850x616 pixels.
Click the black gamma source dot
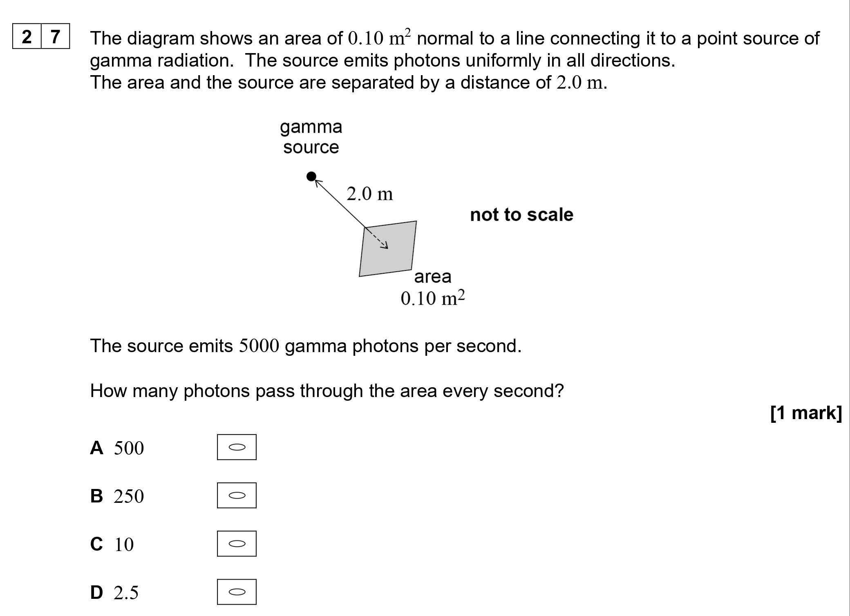[311, 176]
